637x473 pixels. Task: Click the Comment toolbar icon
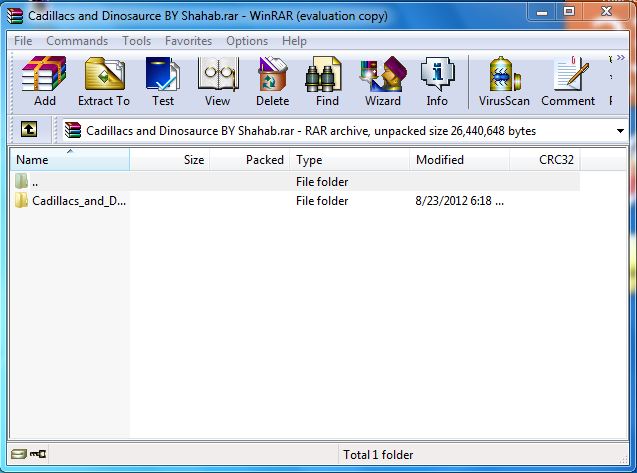[571, 74]
